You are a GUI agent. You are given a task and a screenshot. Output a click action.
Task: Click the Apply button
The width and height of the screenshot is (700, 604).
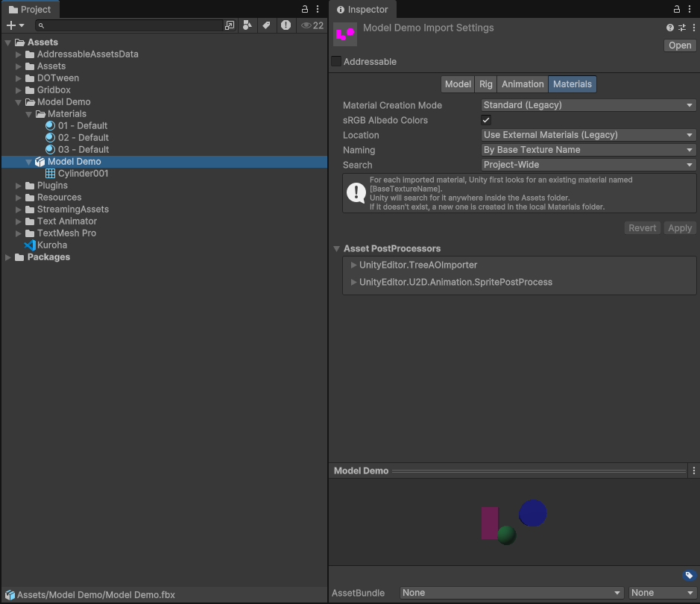coord(679,228)
